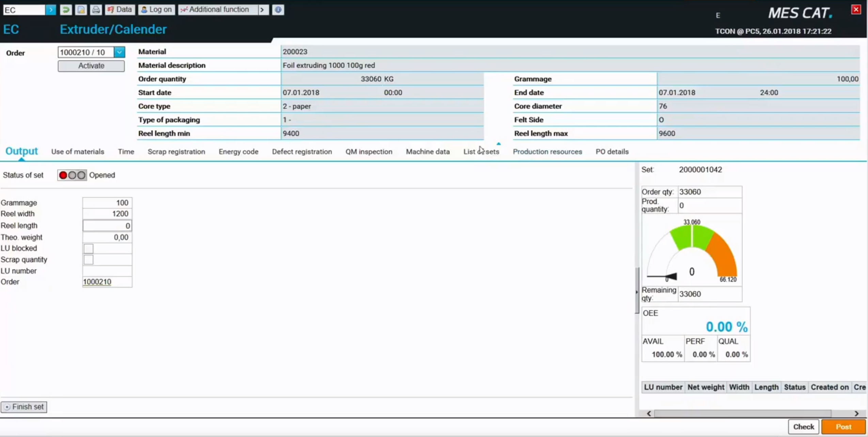Click the green Undo arrow icon
The height and width of the screenshot is (437, 868).
(x=66, y=10)
